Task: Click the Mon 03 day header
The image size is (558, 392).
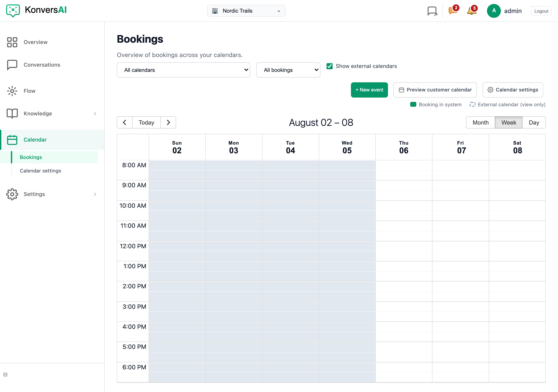Action: tap(233, 147)
